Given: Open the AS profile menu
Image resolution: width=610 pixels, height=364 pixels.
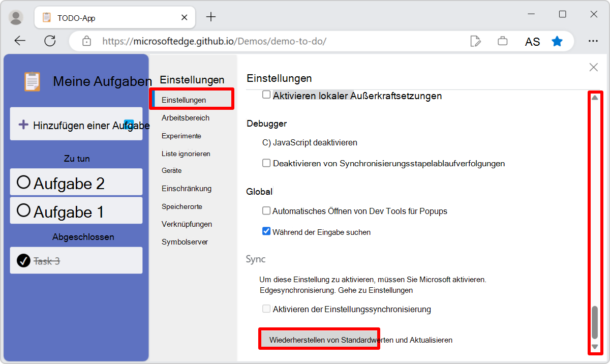Looking at the screenshot, I should [532, 41].
